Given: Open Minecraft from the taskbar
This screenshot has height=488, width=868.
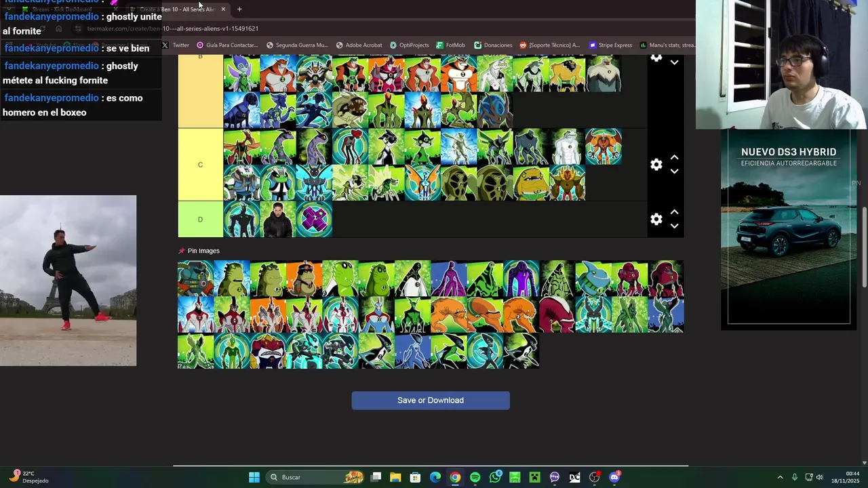Looking at the screenshot, I should (x=534, y=477).
